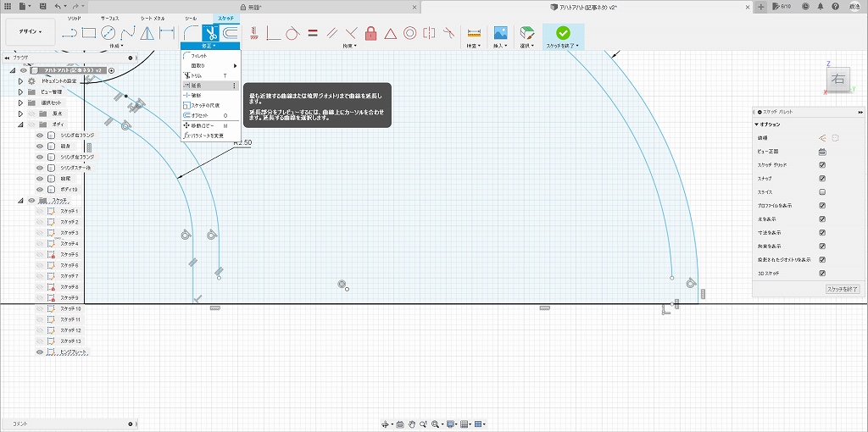Uncheck the スケッチ グリッド checkbox
Image resolution: width=868 pixels, height=432 pixels.
(x=822, y=165)
